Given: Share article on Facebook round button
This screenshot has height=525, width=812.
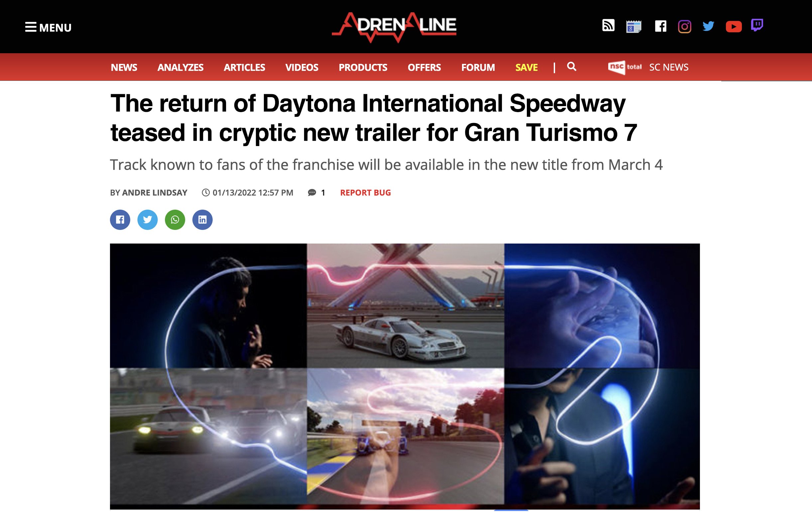Looking at the screenshot, I should [x=120, y=220].
